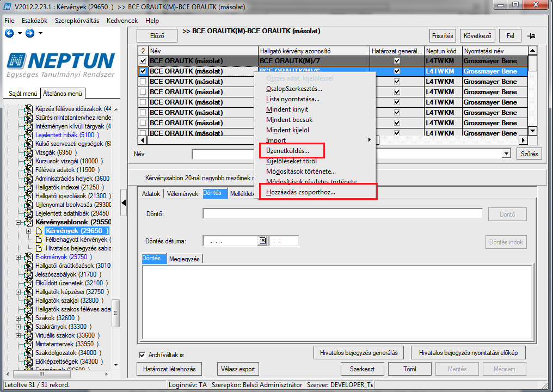Choose Hozzáadás csoporthoz... in context menu
This screenshot has width=553, height=392.
click(300, 192)
